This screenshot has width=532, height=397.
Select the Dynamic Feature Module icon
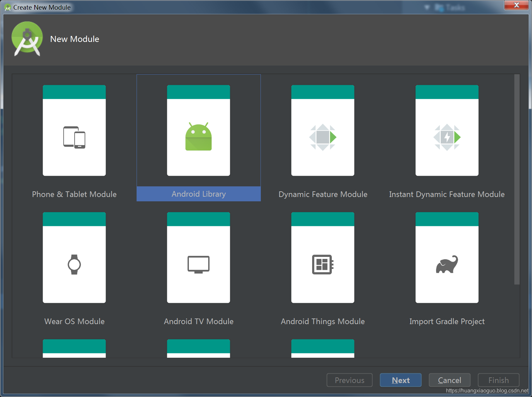(323, 137)
